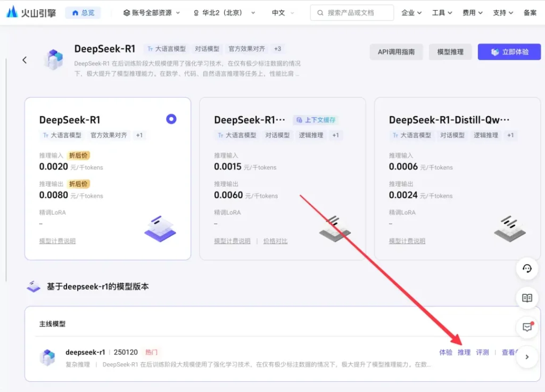Click the right chevron floating button
This screenshot has width=545, height=392.
[x=527, y=357]
